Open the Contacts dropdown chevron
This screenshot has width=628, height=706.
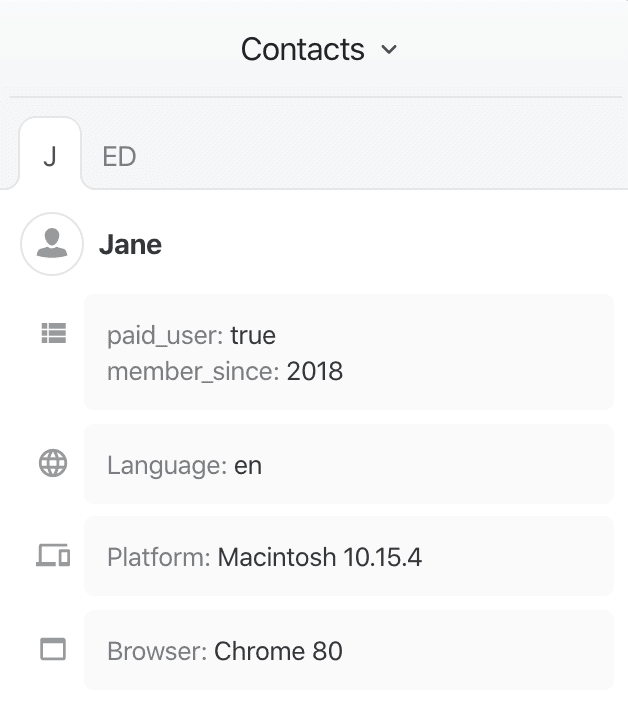(389, 49)
